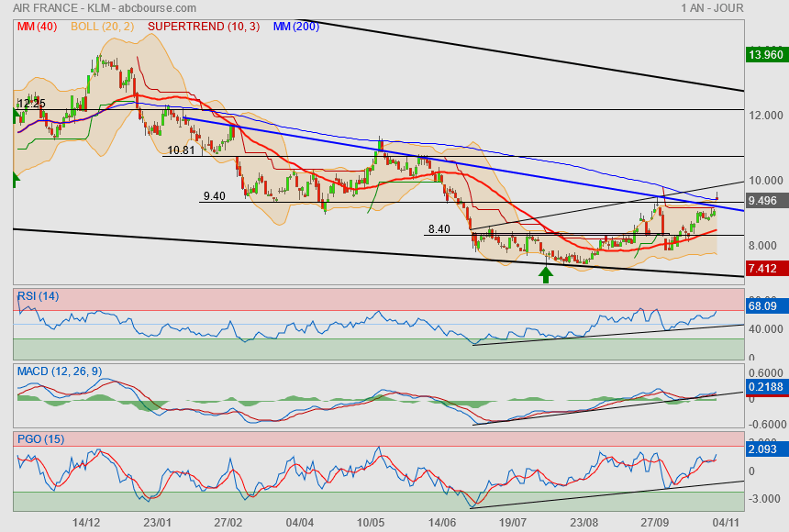Click the gray 9.496 current price tag

pyautogui.click(x=766, y=200)
